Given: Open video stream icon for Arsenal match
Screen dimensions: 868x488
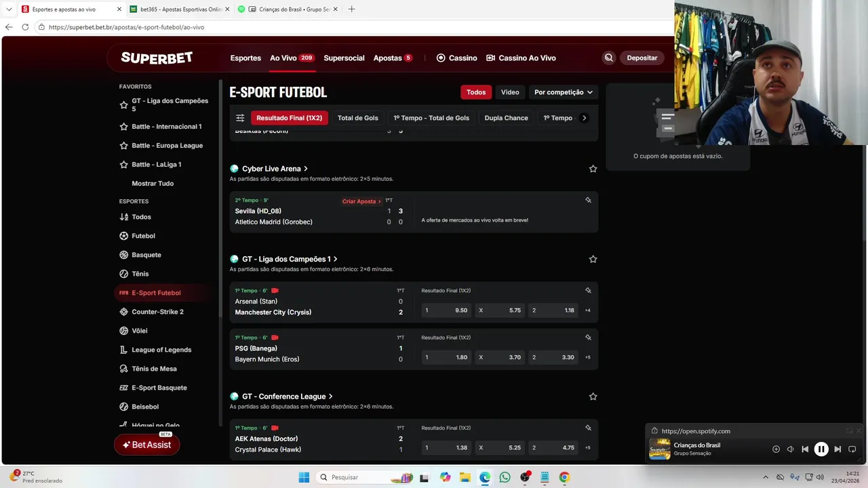Looking at the screenshot, I should [275, 291].
